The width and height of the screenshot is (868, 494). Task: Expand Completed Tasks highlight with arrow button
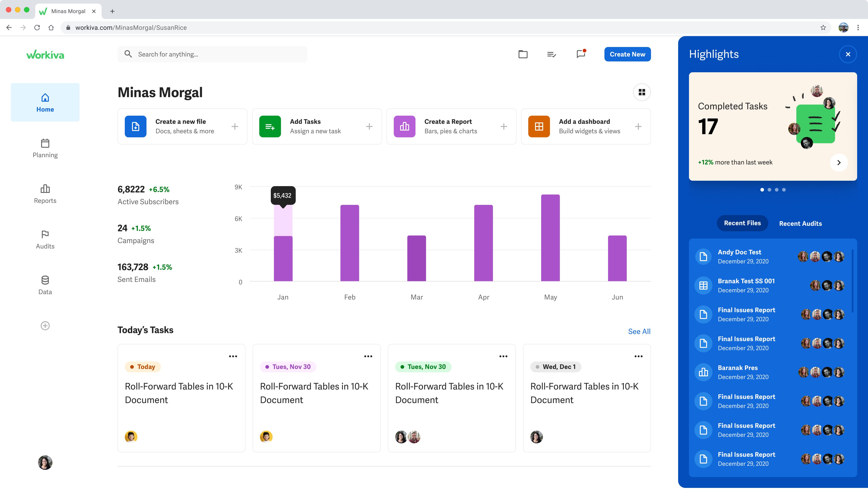(839, 162)
